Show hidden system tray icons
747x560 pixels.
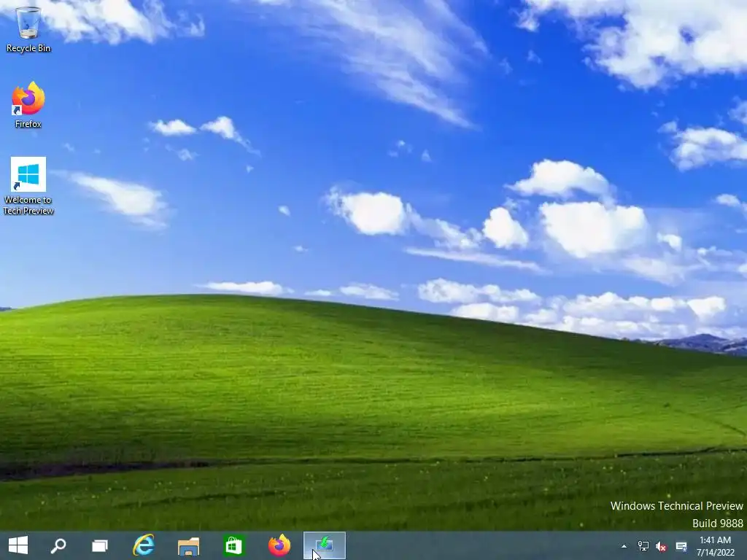pyautogui.click(x=624, y=546)
